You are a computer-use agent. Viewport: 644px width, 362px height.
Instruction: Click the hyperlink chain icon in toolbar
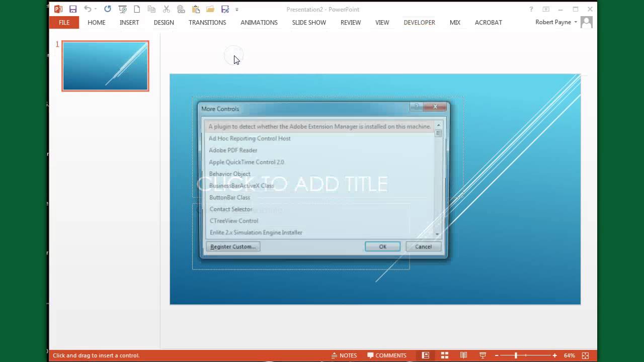181,9
